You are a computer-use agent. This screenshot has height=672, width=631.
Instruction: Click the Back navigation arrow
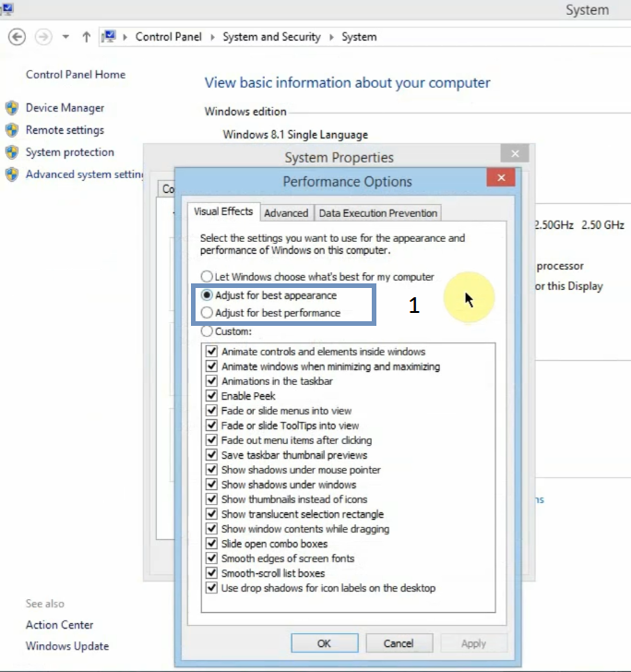coord(18,37)
